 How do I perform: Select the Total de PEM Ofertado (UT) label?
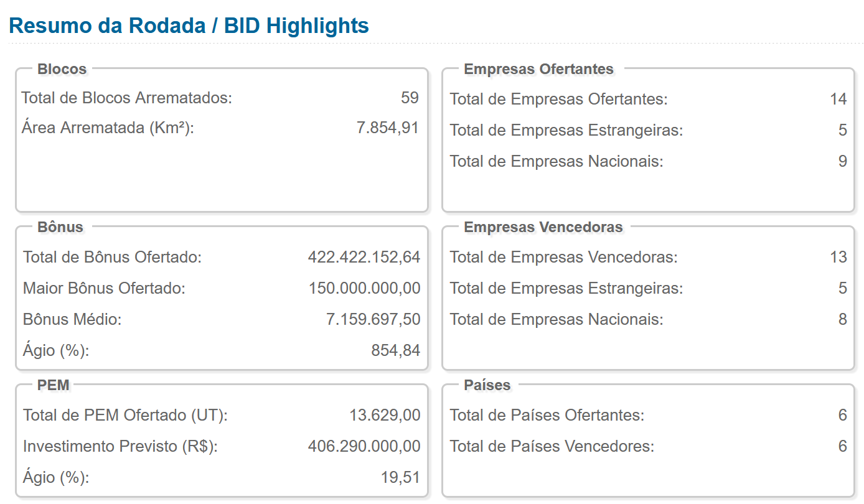[125, 415]
